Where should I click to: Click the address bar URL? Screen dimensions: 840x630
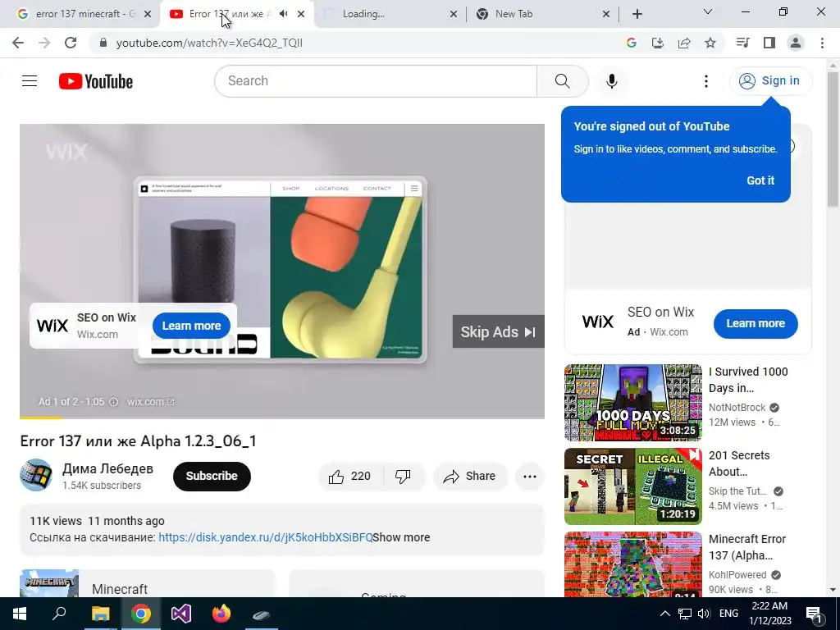coord(209,43)
